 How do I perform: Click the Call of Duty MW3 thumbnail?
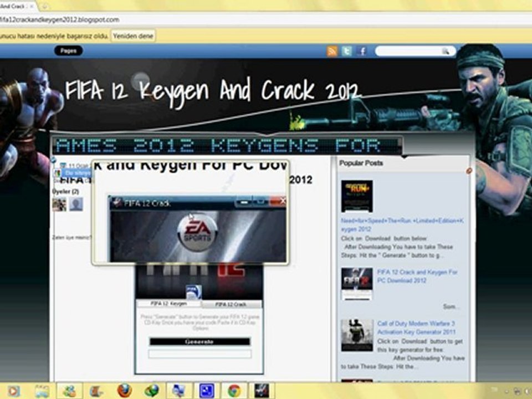click(x=357, y=335)
